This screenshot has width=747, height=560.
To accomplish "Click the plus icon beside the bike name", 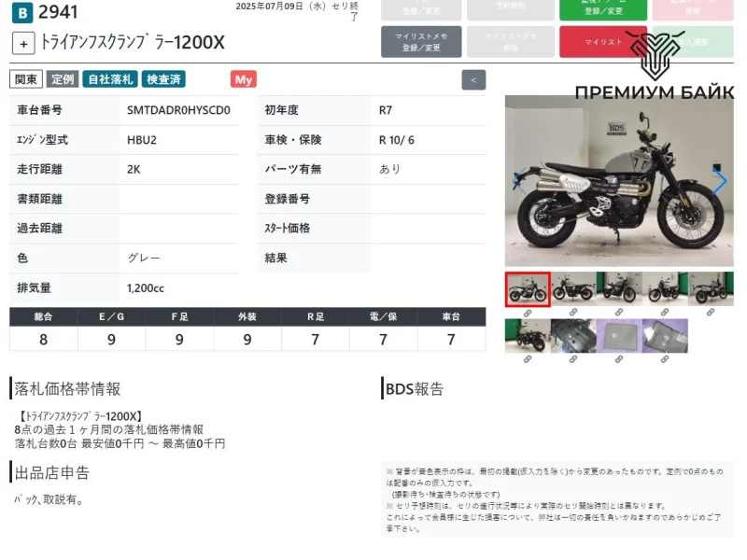I will coord(23,43).
